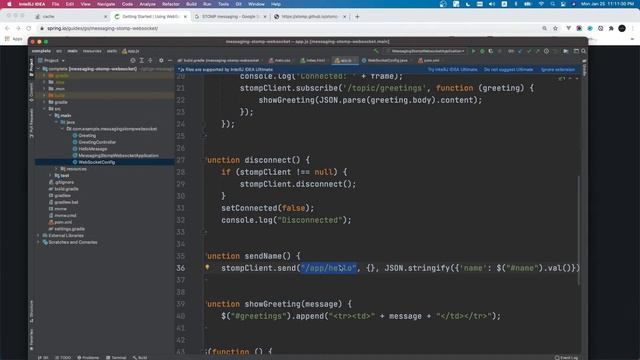Image resolution: width=640 pixels, height=360 pixels.
Task: Expand the test folder in project tree
Action: coord(51,176)
